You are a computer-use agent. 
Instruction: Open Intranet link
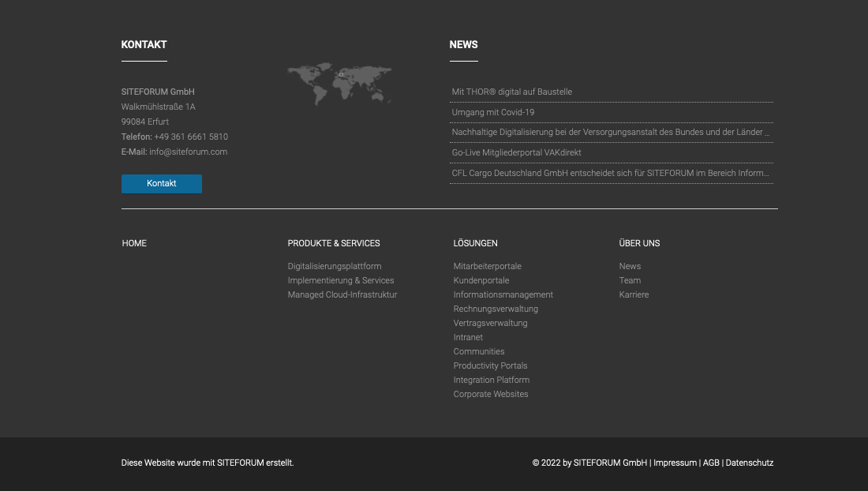coord(468,338)
